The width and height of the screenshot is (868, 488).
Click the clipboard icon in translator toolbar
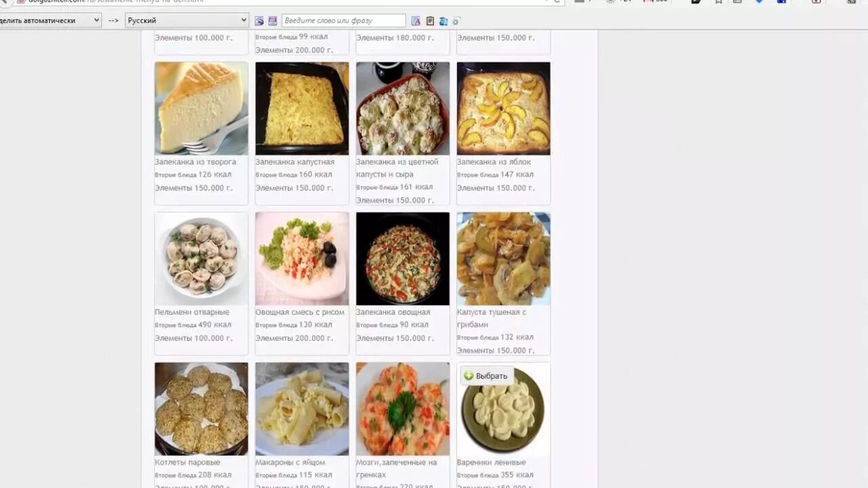[430, 21]
